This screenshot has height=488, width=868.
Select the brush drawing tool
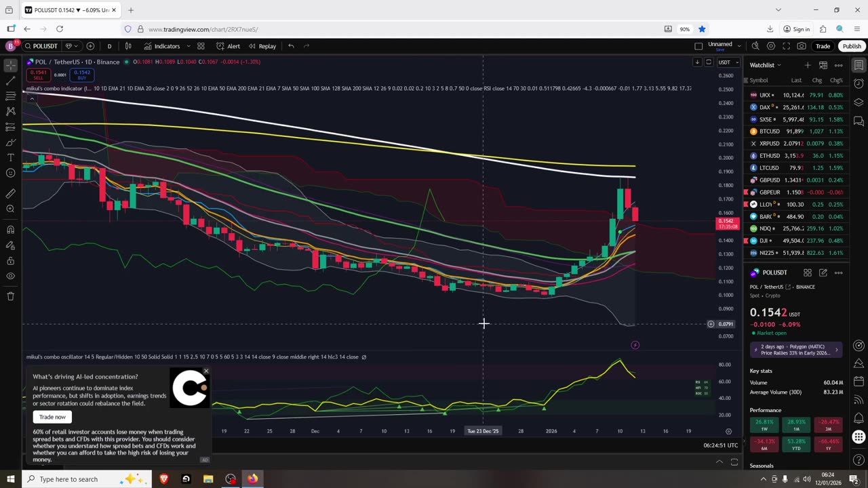pos(10,142)
